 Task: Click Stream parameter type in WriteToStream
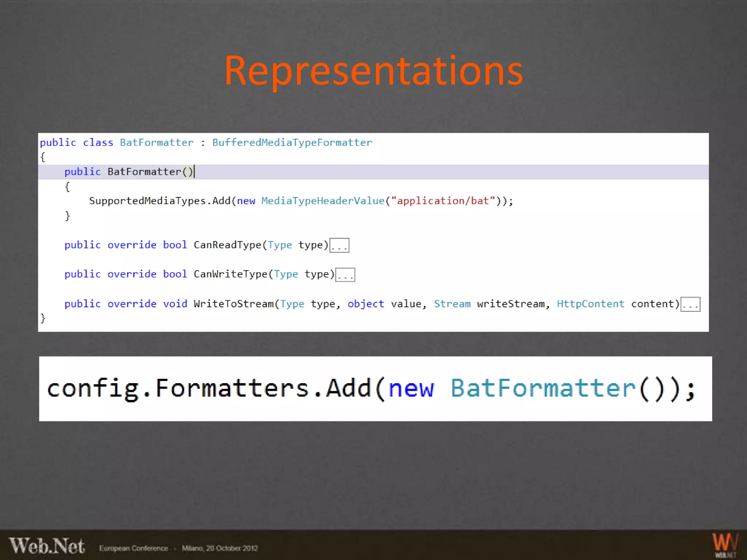click(x=452, y=304)
